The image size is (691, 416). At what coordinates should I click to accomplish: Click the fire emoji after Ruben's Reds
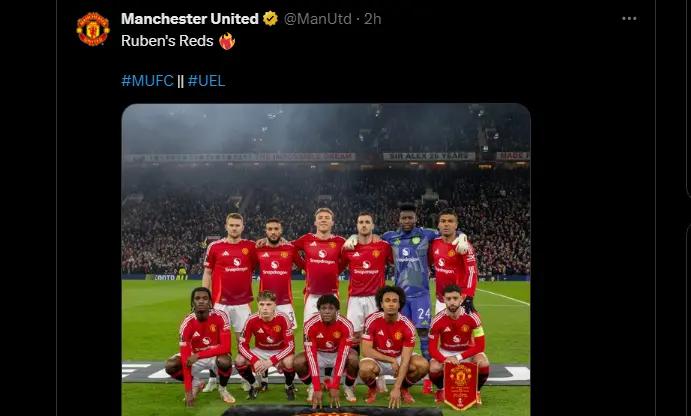pyautogui.click(x=227, y=41)
